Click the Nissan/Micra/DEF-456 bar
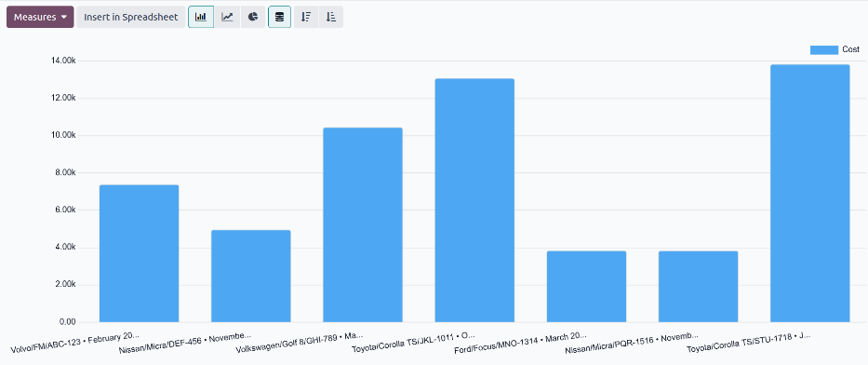This screenshot has width=868, height=365. [251, 276]
